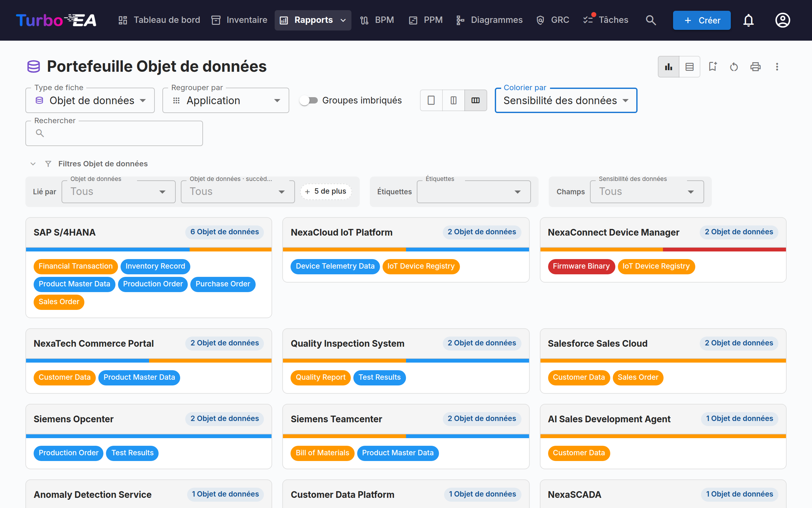Open the Quality Report chip
Screen dimensions: 812x508
[x=320, y=378]
